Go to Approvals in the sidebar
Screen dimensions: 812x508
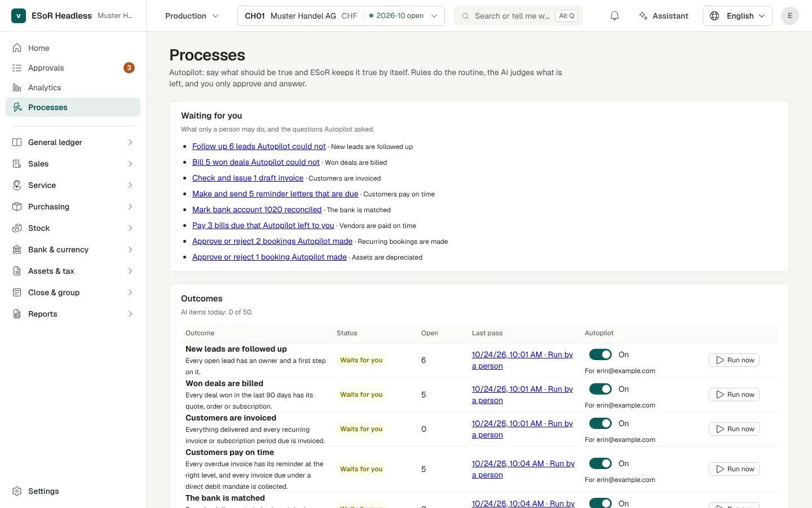tap(73, 68)
